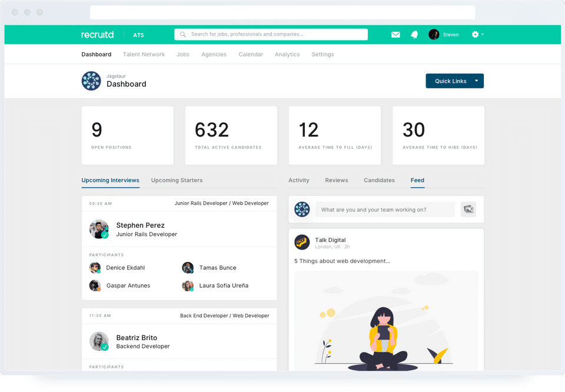Click Laura Sofía Ureña participant name
565x392 pixels.
(224, 285)
